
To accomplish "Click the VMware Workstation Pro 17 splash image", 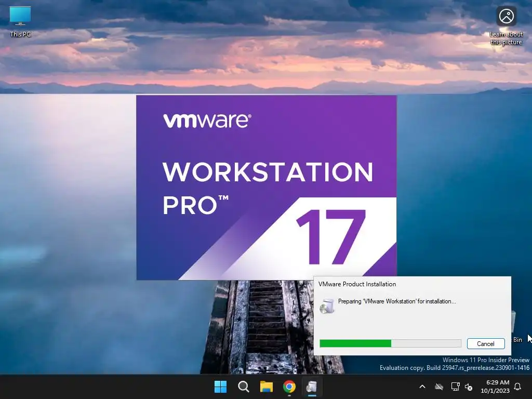I will coord(267,187).
